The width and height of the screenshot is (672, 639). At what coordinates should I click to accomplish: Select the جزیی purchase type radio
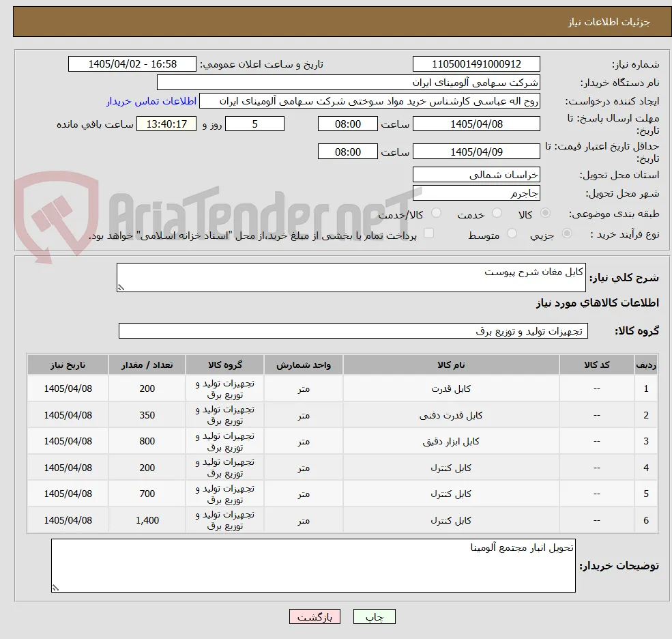click(566, 233)
